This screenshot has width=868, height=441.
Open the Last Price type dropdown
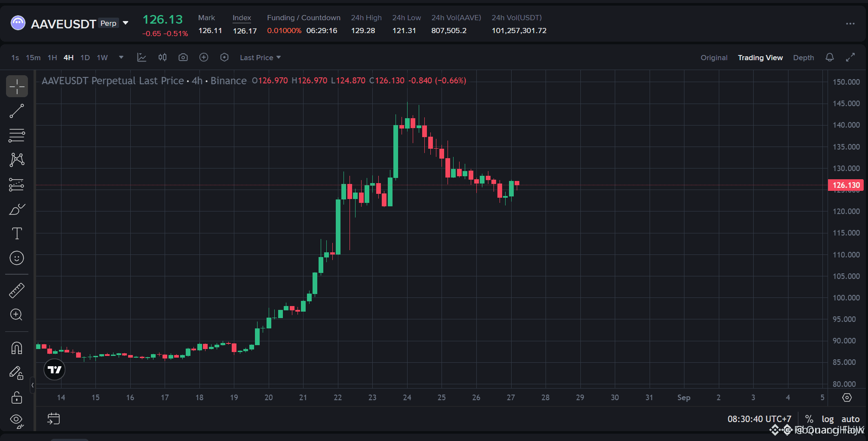point(260,58)
